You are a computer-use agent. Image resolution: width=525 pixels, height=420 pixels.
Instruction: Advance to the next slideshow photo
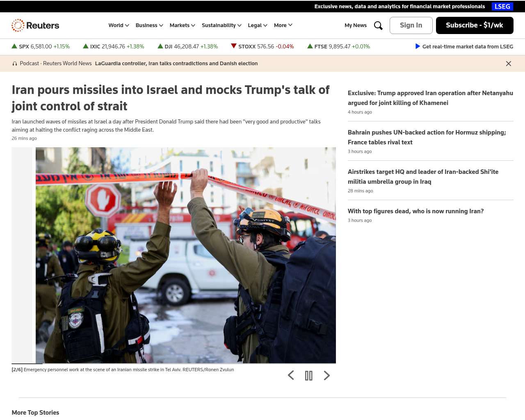(x=326, y=375)
